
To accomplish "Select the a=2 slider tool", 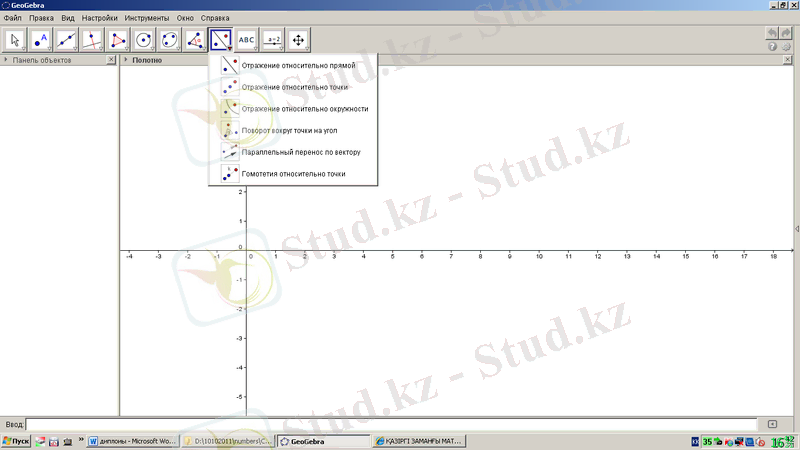I will coord(272,40).
